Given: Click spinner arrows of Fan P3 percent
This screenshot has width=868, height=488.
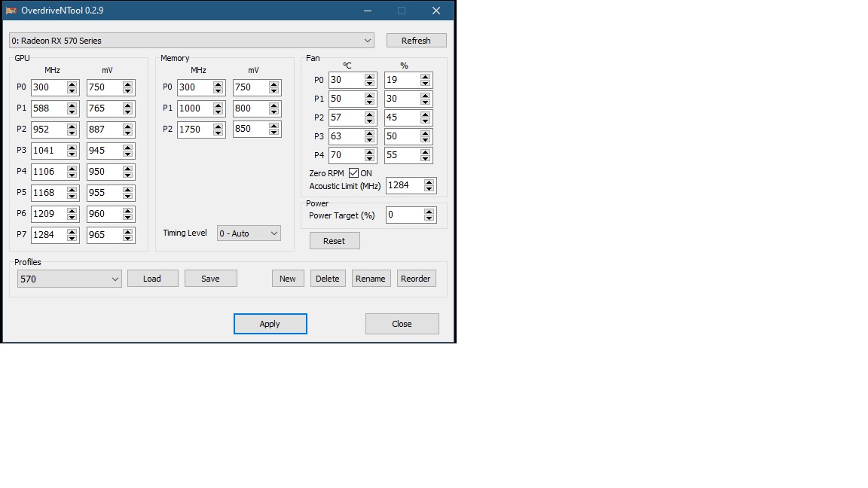Looking at the screenshot, I should tap(425, 136).
